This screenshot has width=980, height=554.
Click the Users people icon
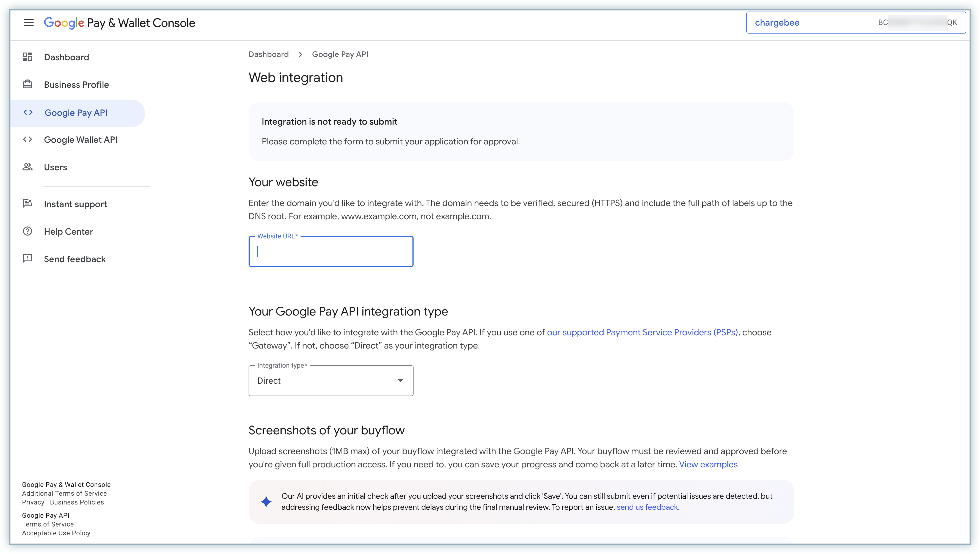point(27,167)
